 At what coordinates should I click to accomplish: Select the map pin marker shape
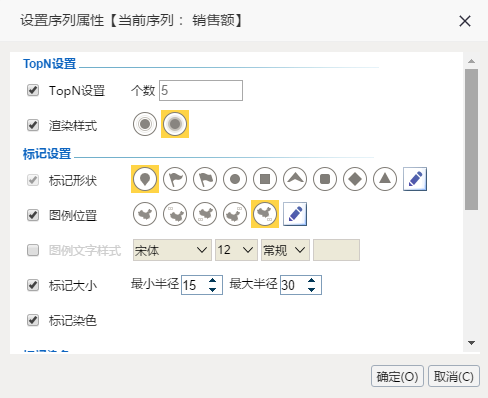click(x=145, y=179)
